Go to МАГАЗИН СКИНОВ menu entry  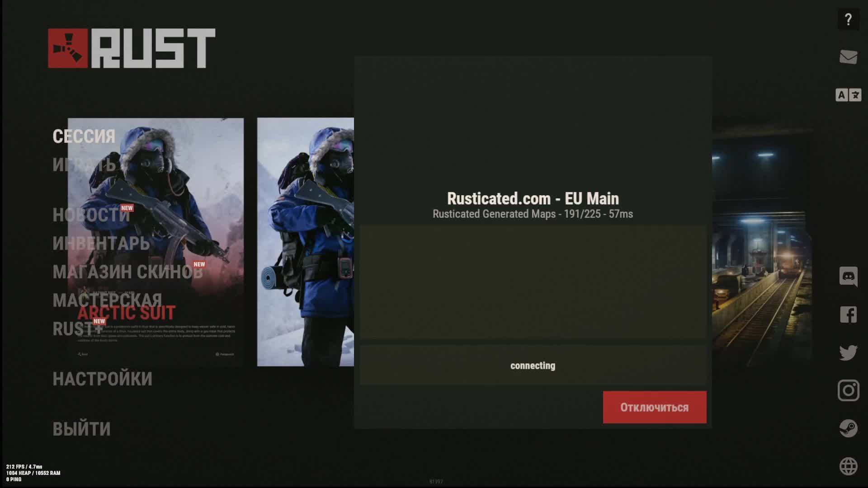[x=127, y=272]
